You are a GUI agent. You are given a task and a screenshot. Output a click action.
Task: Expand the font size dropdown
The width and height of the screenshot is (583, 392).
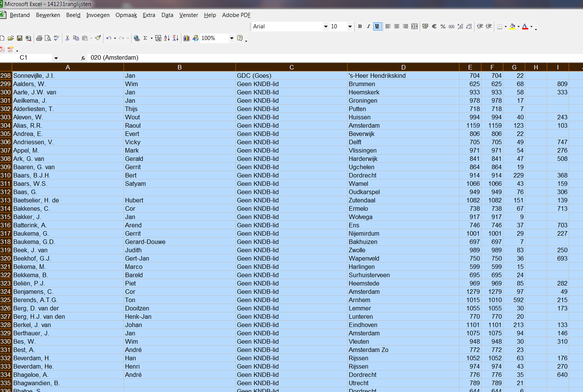click(350, 26)
